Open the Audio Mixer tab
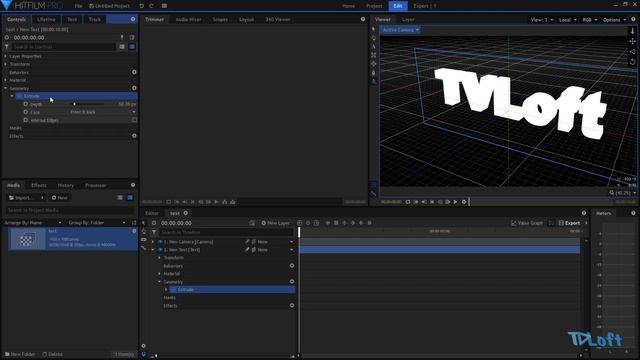Viewport: 640px width, 360px height. [188, 19]
